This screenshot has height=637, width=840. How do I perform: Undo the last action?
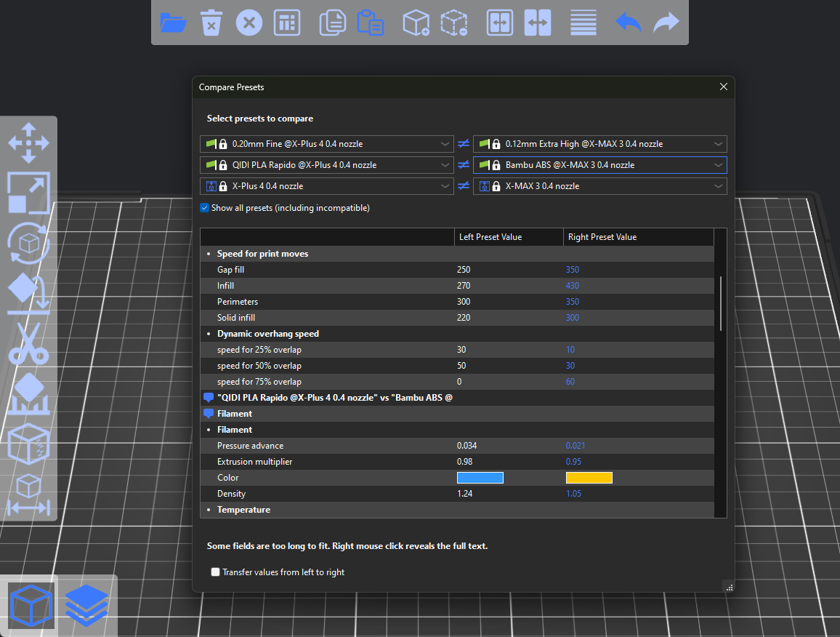coord(628,23)
